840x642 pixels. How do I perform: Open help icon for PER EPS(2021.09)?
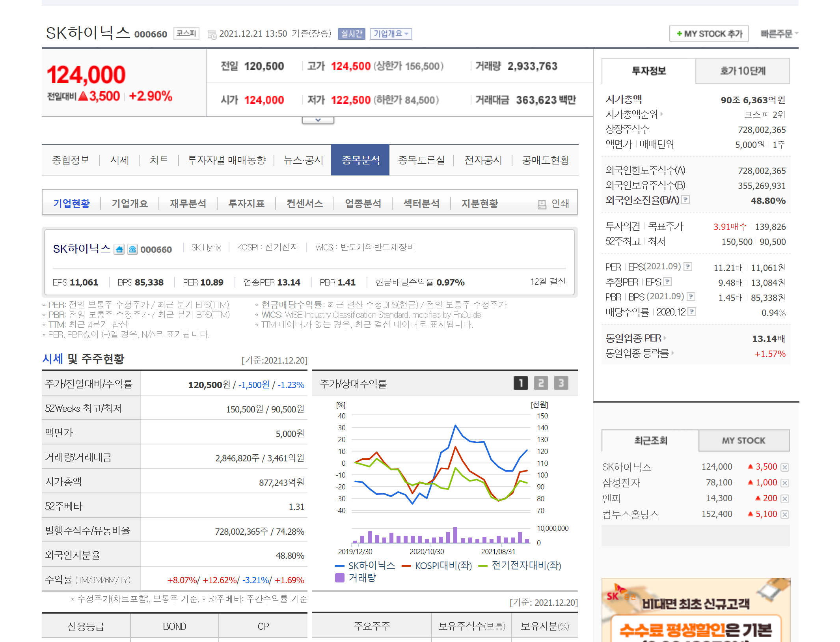[x=688, y=267]
